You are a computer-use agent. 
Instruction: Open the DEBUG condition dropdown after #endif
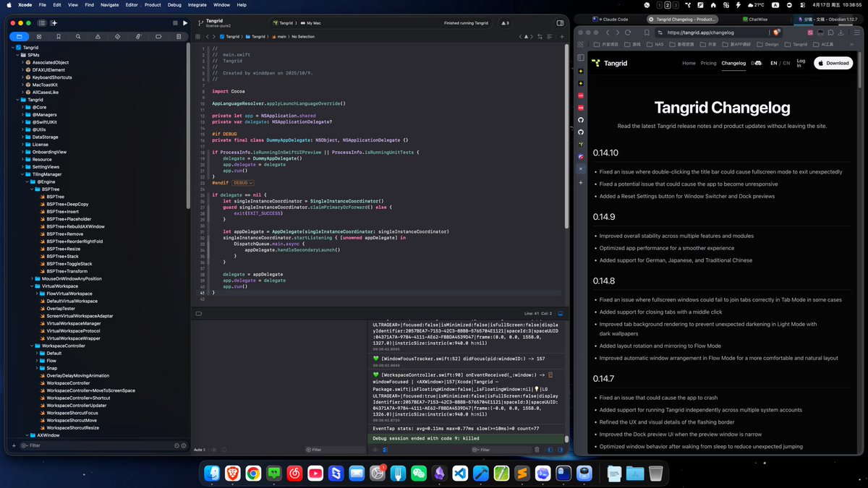242,184
